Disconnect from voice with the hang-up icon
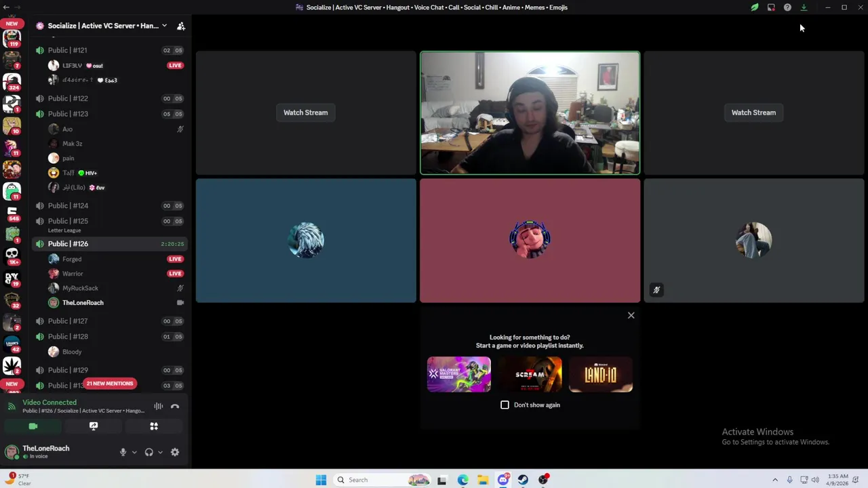This screenshot has width=868, height=488. tap(175, 407)
